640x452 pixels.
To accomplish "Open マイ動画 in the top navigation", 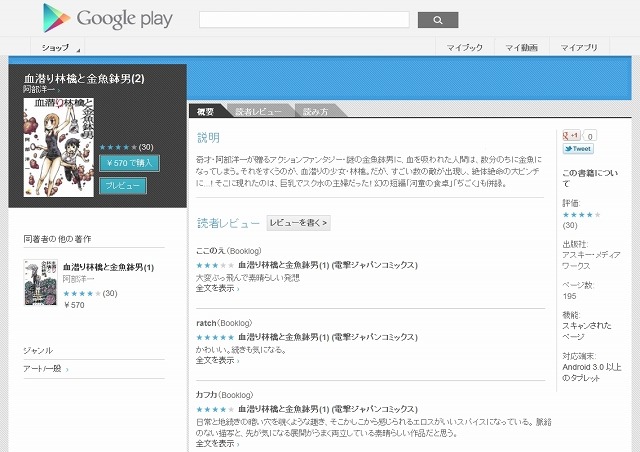I will [521, 47].
